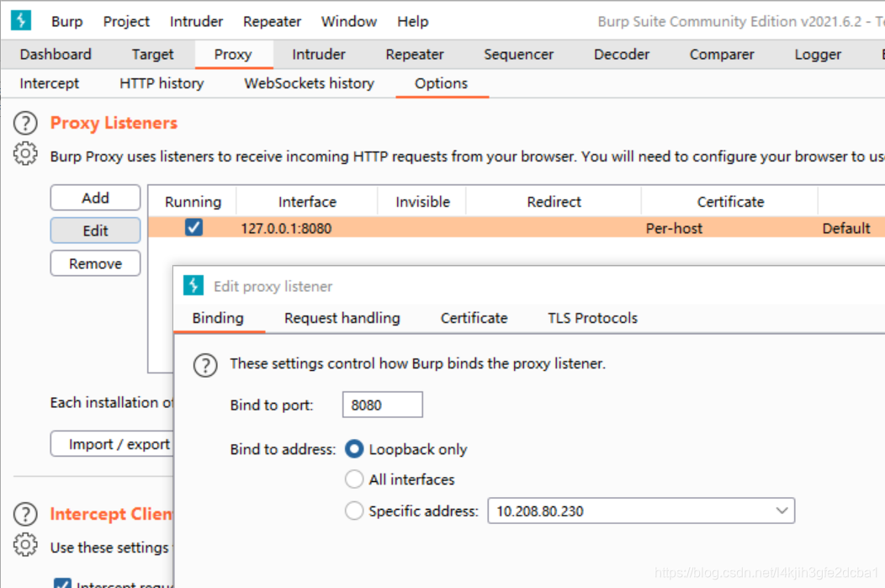Image resolution: width=885 pixels, height=588 pixels.
Task: Sort by Certificate column header
Action: pyautogui.click(x=729, y=201)
